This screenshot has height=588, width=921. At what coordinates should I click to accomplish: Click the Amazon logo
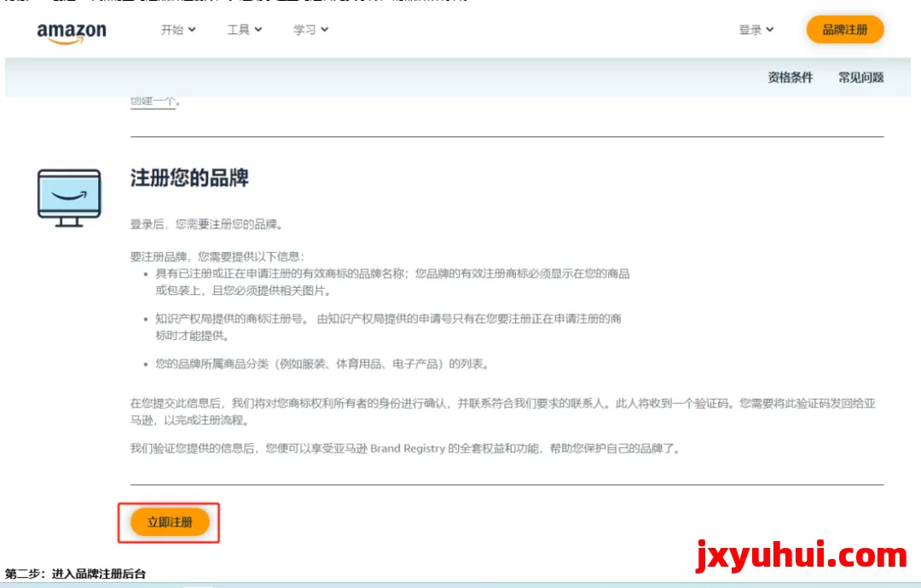tap(72, 32)
